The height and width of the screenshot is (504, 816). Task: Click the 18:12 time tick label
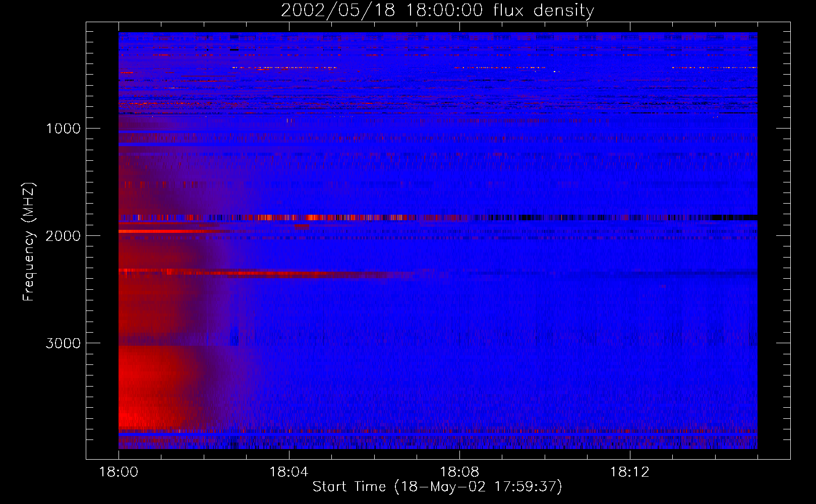tap(630, 472)
